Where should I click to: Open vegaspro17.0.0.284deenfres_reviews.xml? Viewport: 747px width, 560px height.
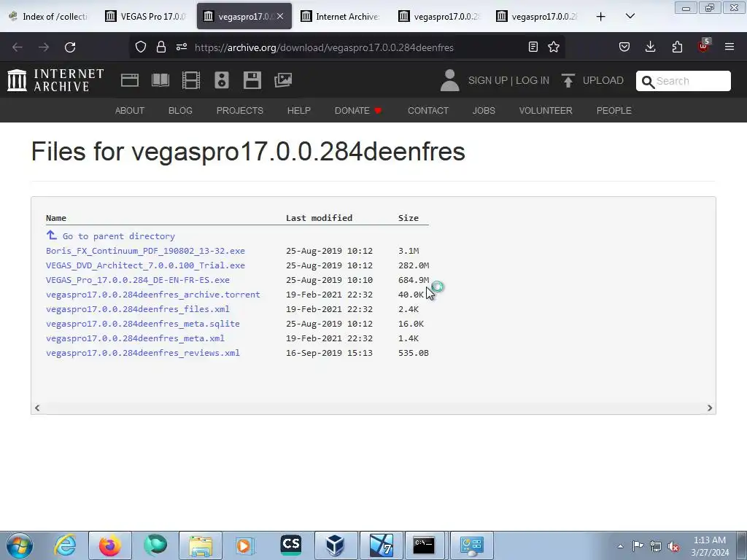coord(143,353)
